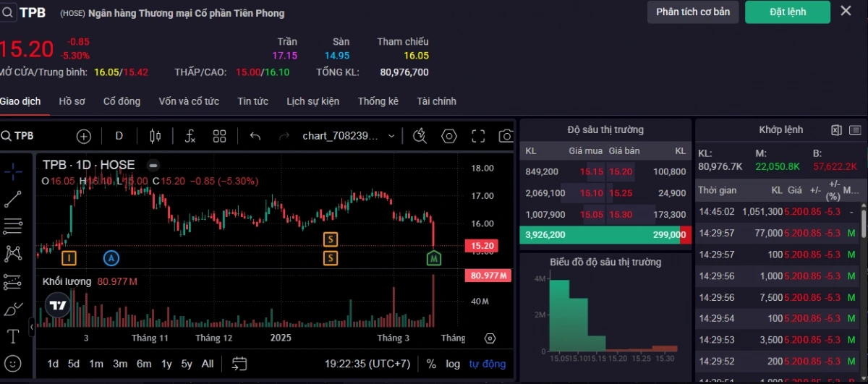Open the indicator templates grid
868x384 pixels.
220,136
